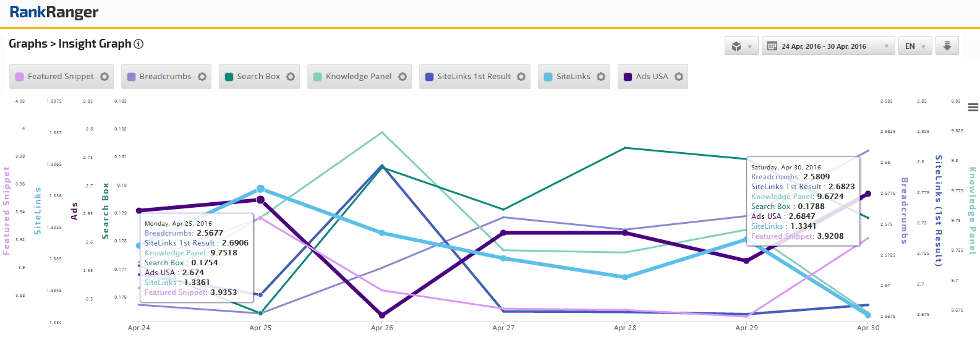The height and width of the screenshot is (337, 980).
Task: Open settings gear for Featured Snippet
Action: tap(104, 77)
